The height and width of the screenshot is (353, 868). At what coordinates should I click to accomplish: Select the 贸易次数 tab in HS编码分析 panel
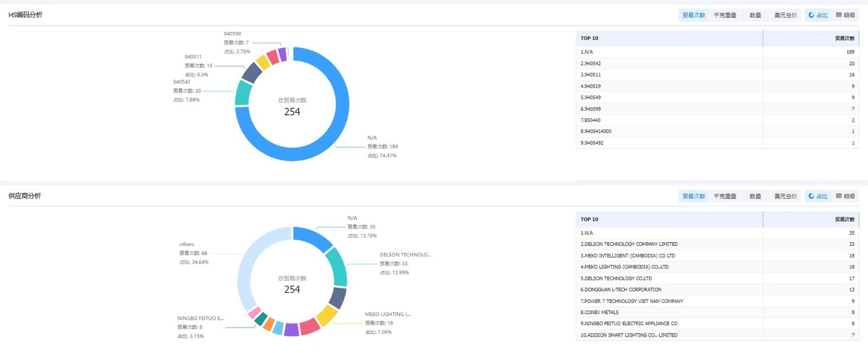click(x=694, y=15)
